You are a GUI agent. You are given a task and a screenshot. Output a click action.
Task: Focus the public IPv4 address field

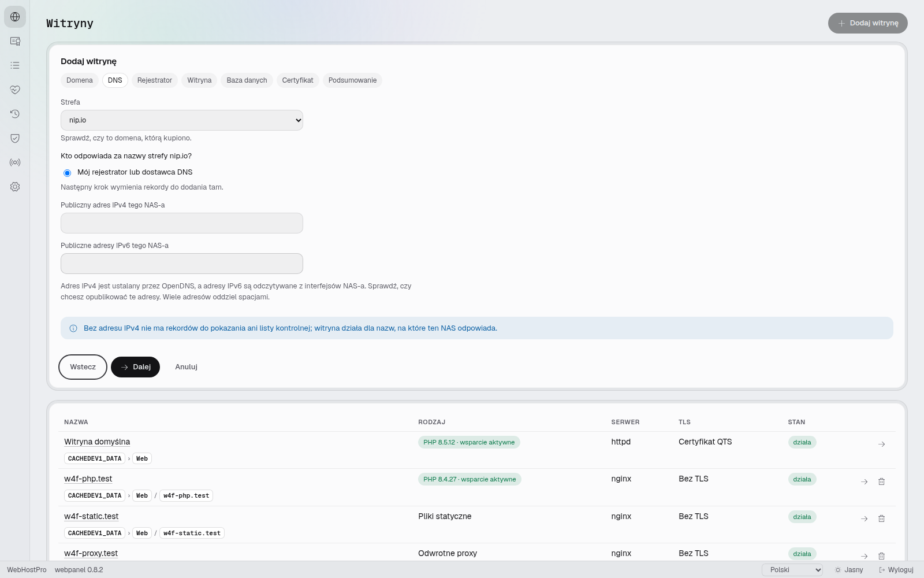coord(182,223)
